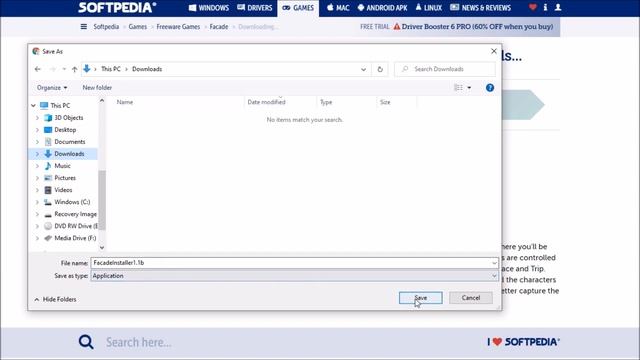This screenshot has width=640, height=360.
Task: Select Desktop in the folder tree
Action: pyautogui.click(x=65, y=130)
